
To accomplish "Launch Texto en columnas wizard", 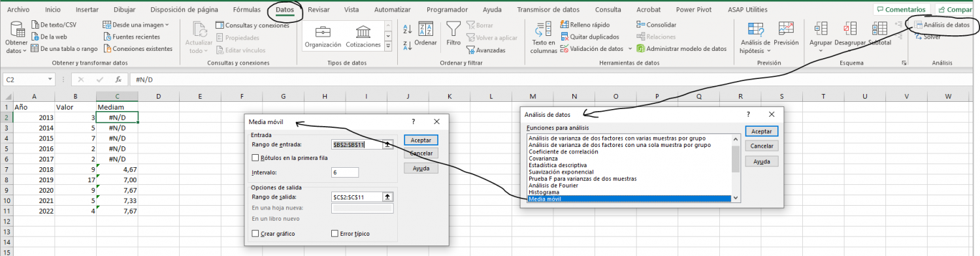I will (544, 37).
